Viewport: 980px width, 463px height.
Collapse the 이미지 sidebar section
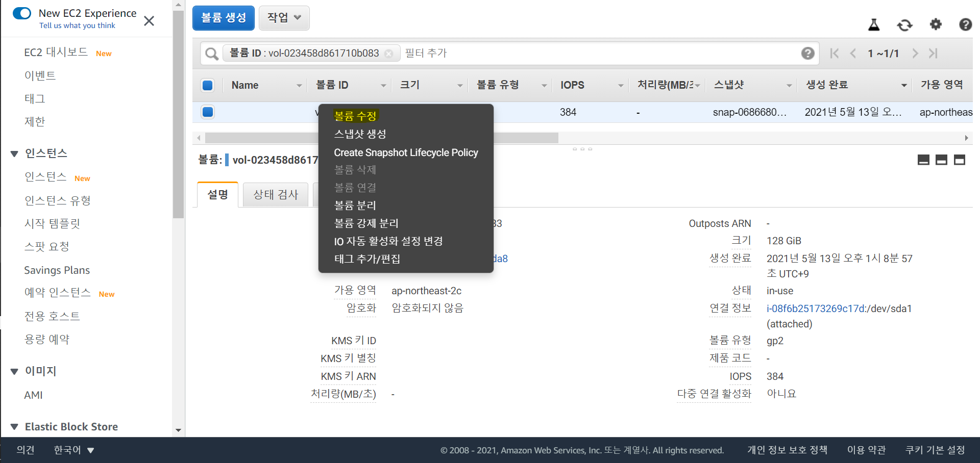pos(14,372)
